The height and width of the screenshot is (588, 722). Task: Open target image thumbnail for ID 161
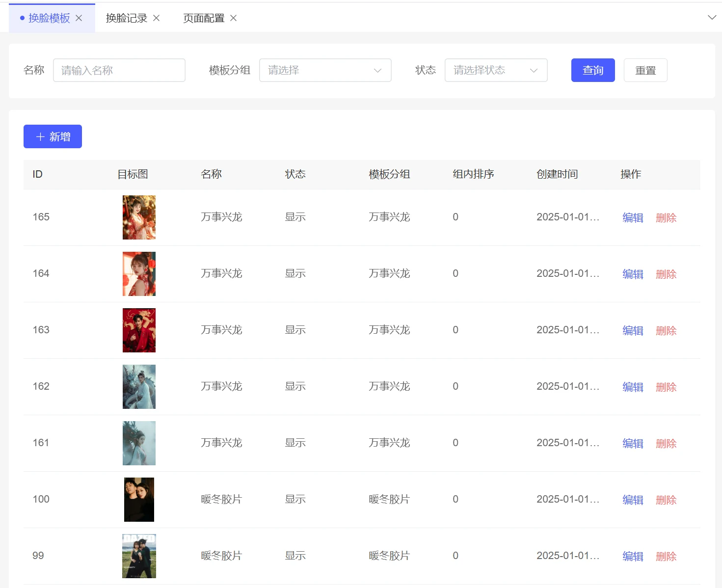(x=139, y=443)
